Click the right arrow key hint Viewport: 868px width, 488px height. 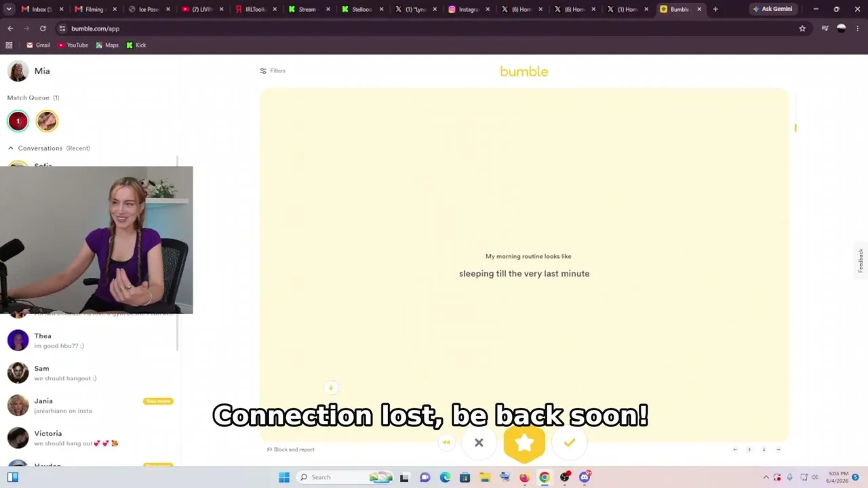[x=778, y=449]
